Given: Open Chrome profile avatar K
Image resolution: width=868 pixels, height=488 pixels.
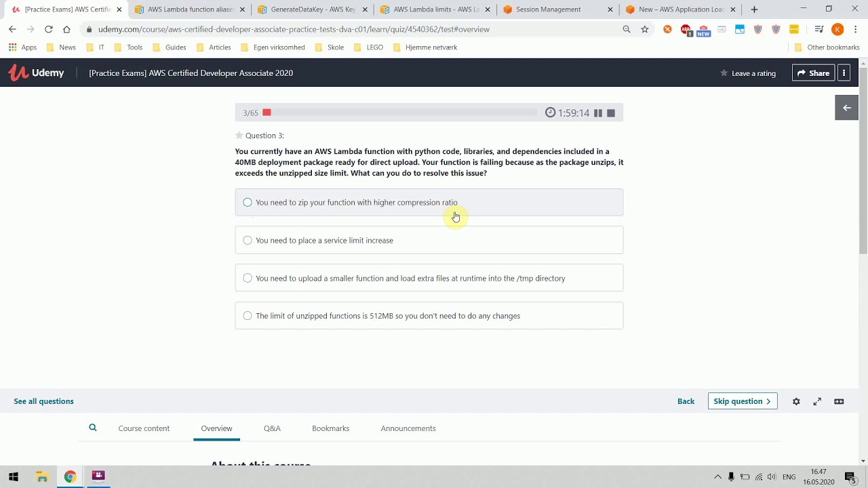Looking at the screenshot, I should [x=837, y=29].
